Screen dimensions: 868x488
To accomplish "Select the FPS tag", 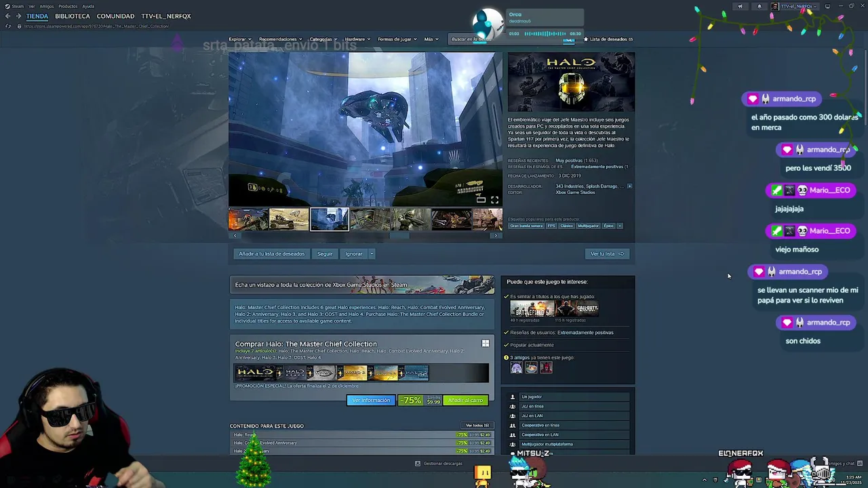I will point(551,226).
